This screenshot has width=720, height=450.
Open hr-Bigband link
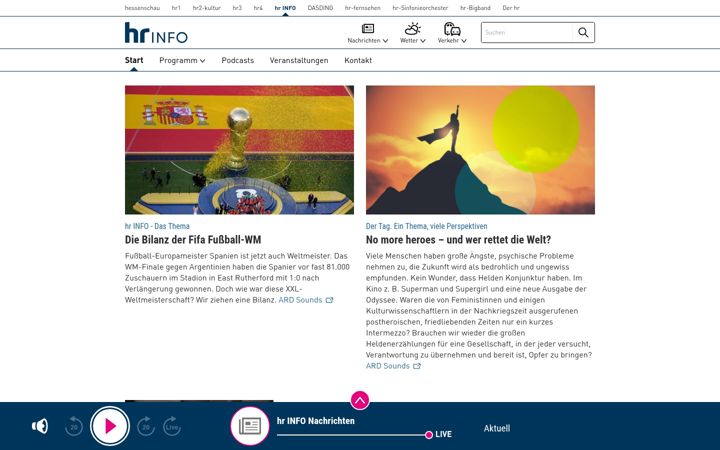475,8
